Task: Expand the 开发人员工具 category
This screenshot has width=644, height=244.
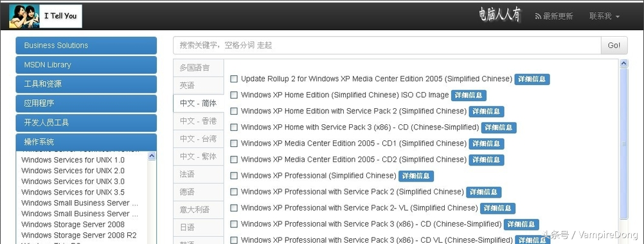Action: 86,122
